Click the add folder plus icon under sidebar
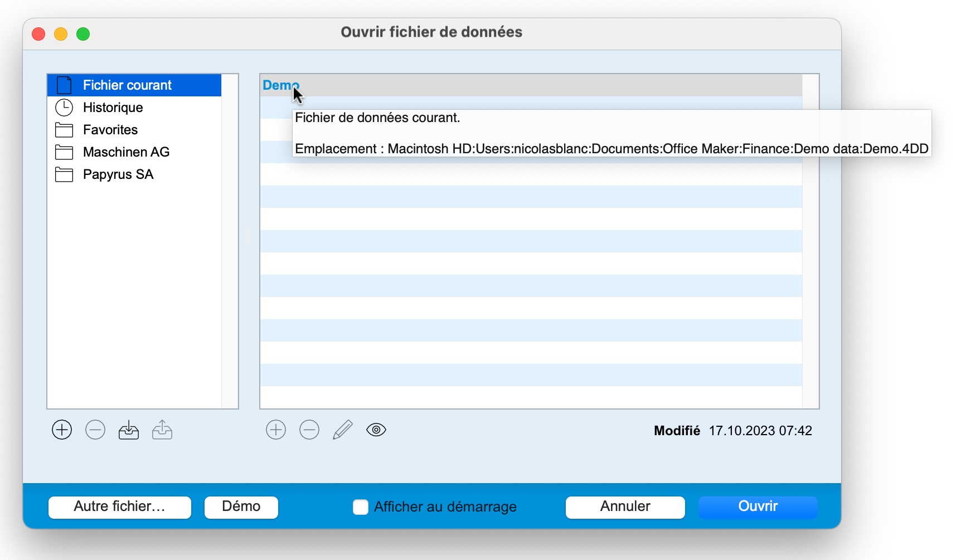This screenshot has height=560, width=961. tap(62, 430)
